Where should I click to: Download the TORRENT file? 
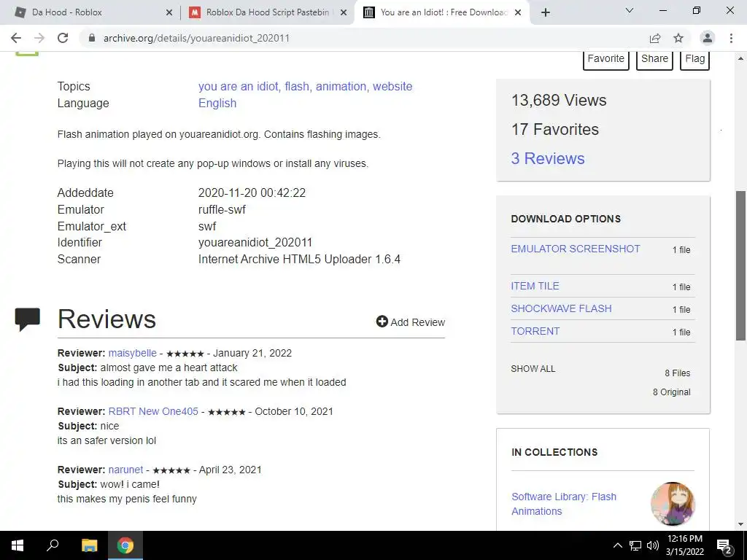tap(535, 331)
